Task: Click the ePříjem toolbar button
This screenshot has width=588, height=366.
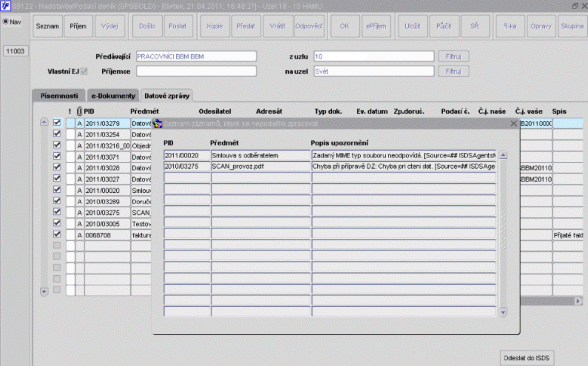Action: pyautogui.click(x=376, y=26)
